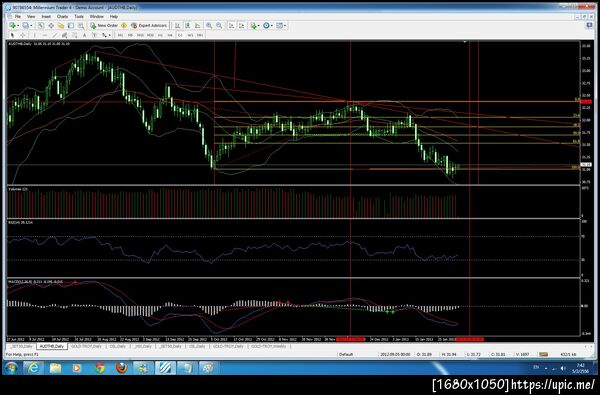The image size is (600, 395).
Task: Expand the Arrows drawing tools dropdown
Action: [x=109, y=35]
